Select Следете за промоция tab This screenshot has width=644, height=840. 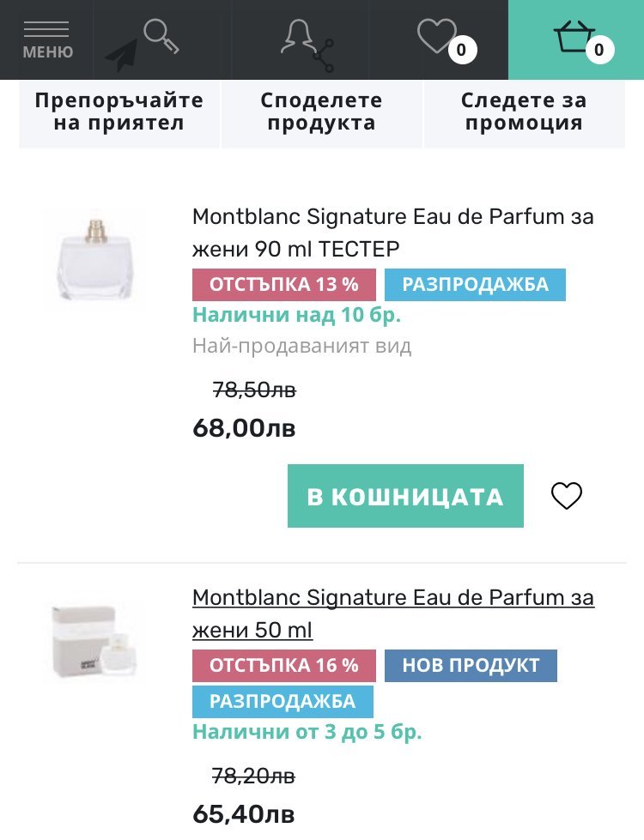[x=524, y=112]
